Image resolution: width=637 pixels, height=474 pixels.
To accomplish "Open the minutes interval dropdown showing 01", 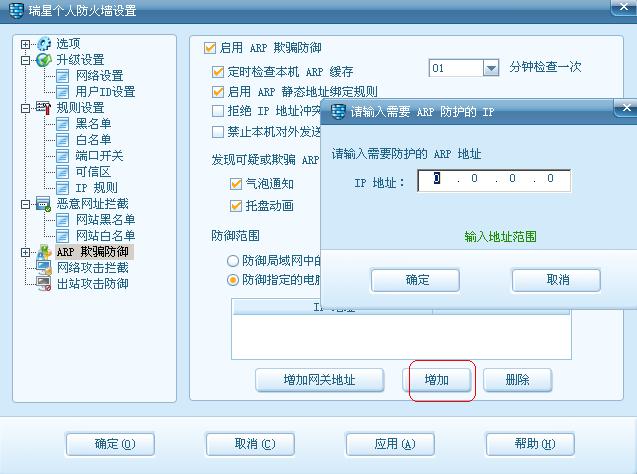I will click(x=491, y=68).
